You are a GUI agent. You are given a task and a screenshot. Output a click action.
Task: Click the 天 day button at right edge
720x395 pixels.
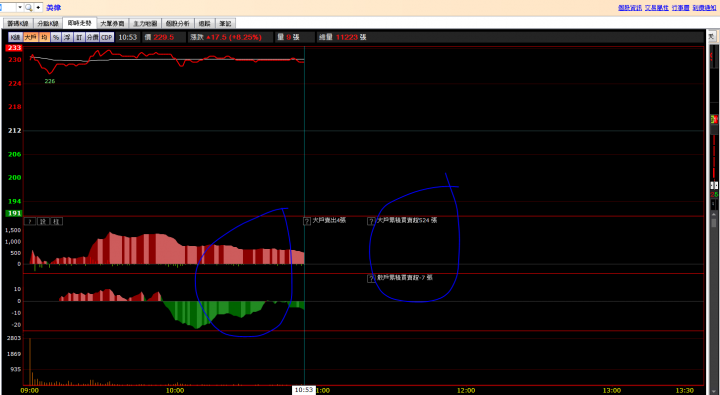(711, 36)
